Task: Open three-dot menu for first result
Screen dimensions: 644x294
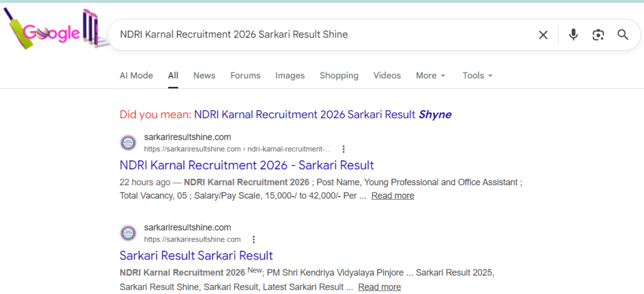Action: [x=343, y=149]
